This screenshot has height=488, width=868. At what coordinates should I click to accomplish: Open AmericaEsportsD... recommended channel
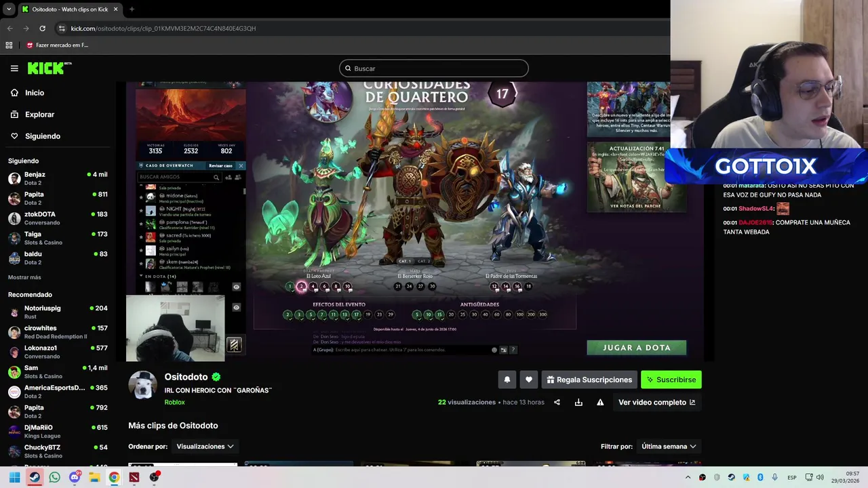(x=58, y=392)
